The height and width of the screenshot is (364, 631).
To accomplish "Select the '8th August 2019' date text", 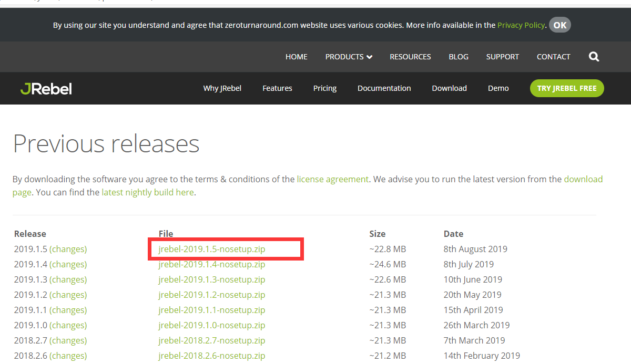I will pos(475,249).
